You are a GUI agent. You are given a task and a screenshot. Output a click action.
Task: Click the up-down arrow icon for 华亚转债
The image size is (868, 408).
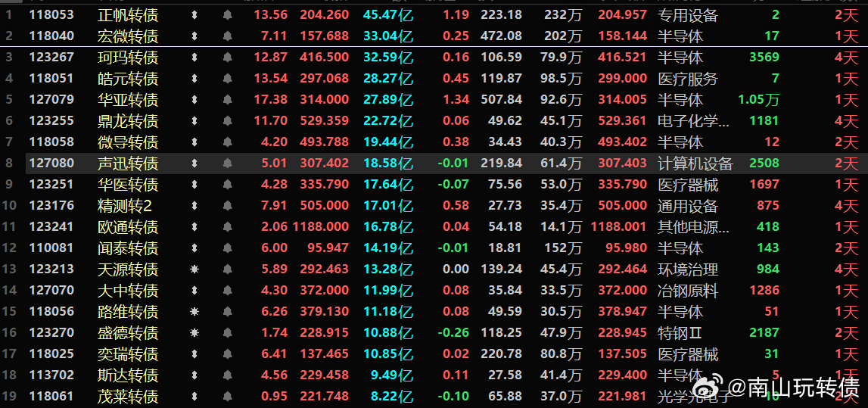tap(194, 100)
